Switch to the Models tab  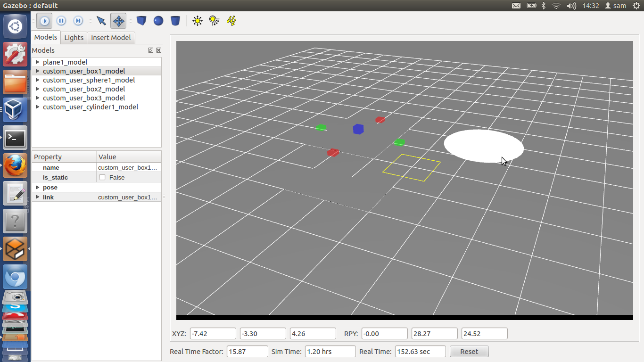click(46, 37)
